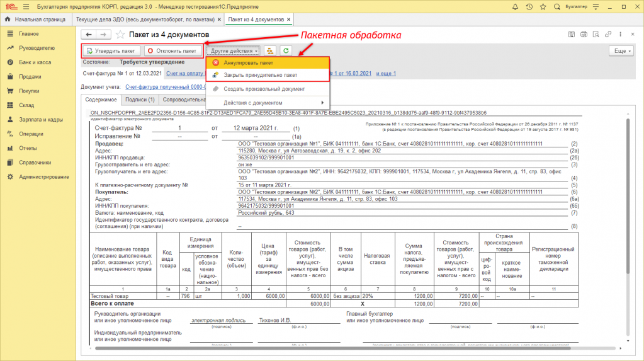Open the preview icon at top right
The width and height of the screenshot is (644, 361).
click(596, 35)
